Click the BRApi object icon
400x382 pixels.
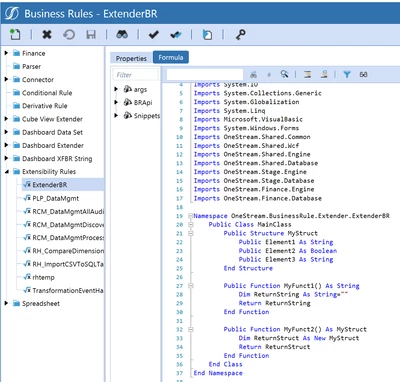click(x=128, y=102)
